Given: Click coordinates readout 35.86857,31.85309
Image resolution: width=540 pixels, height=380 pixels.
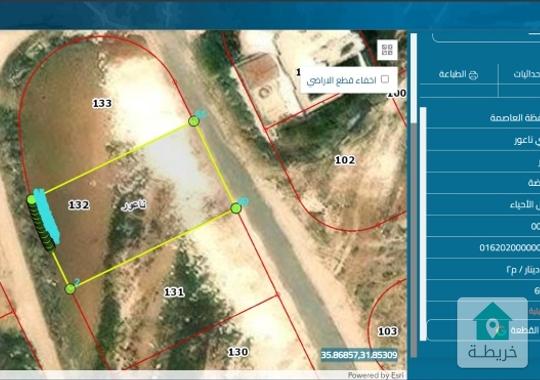Looking at the screenshot, I should tap(359, 355).
